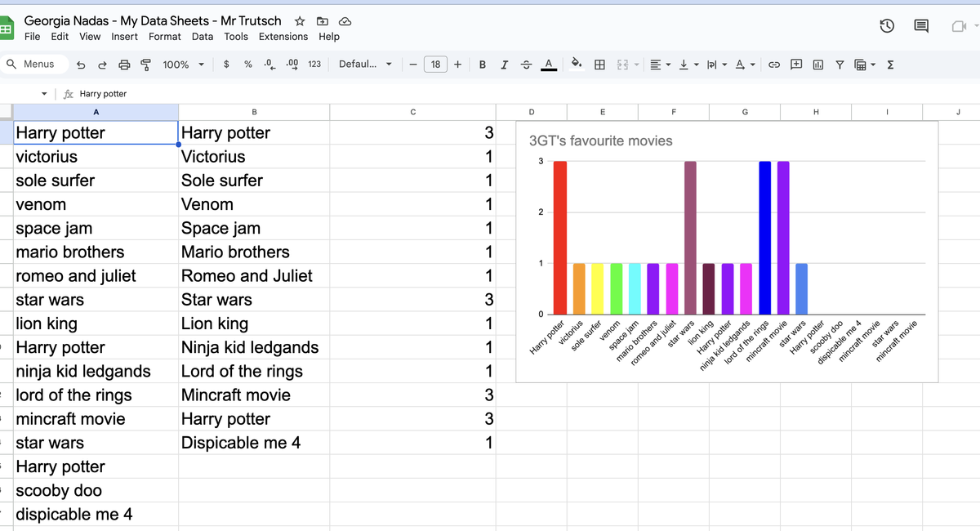Select cell 'Lord of the rings' in column B
This screenshot has height=531, width=980.
tap(254, 372)
